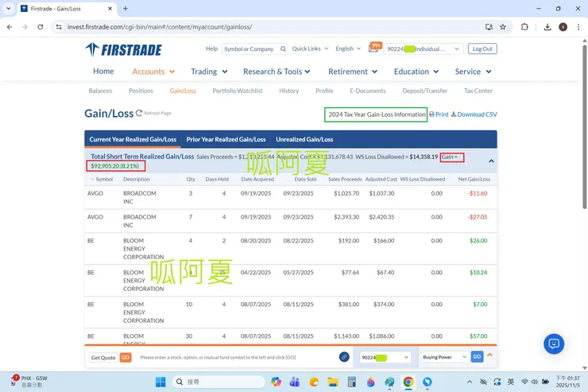Click the taskbar search box
Screen dimensions: 588x392
coord(219,382)
